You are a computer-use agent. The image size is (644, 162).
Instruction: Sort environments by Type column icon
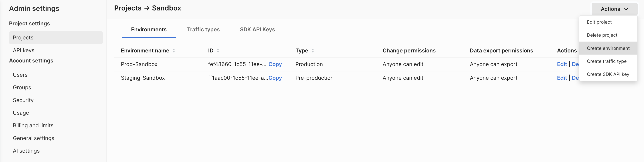click(312, 51)
